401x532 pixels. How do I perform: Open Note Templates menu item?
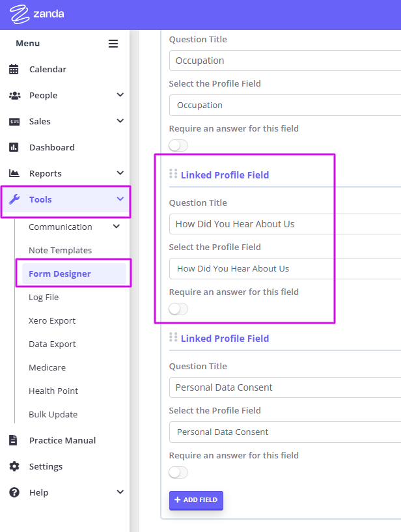61,251
